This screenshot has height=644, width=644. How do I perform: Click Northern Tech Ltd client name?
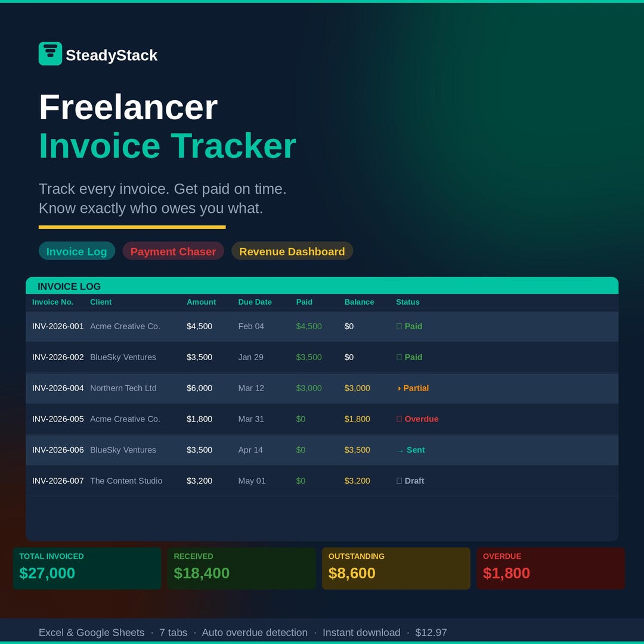123,388
